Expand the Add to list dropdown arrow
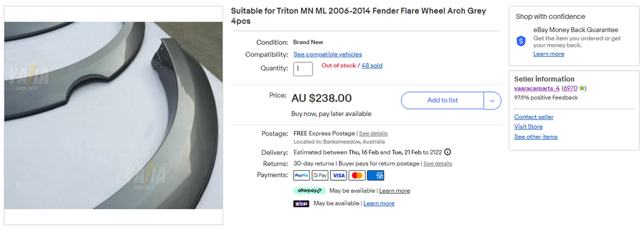 click(492, 100)
